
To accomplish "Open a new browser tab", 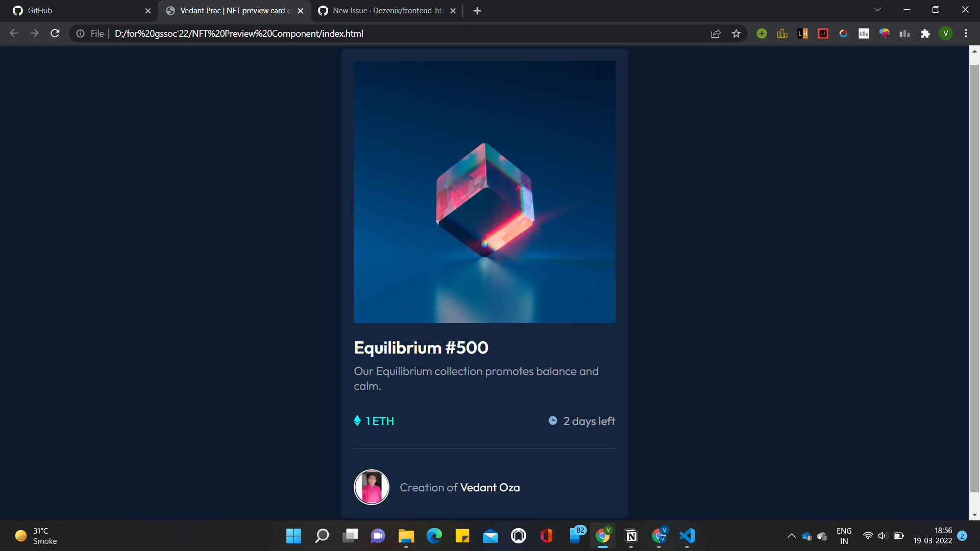I will click(x=477, y=11).
